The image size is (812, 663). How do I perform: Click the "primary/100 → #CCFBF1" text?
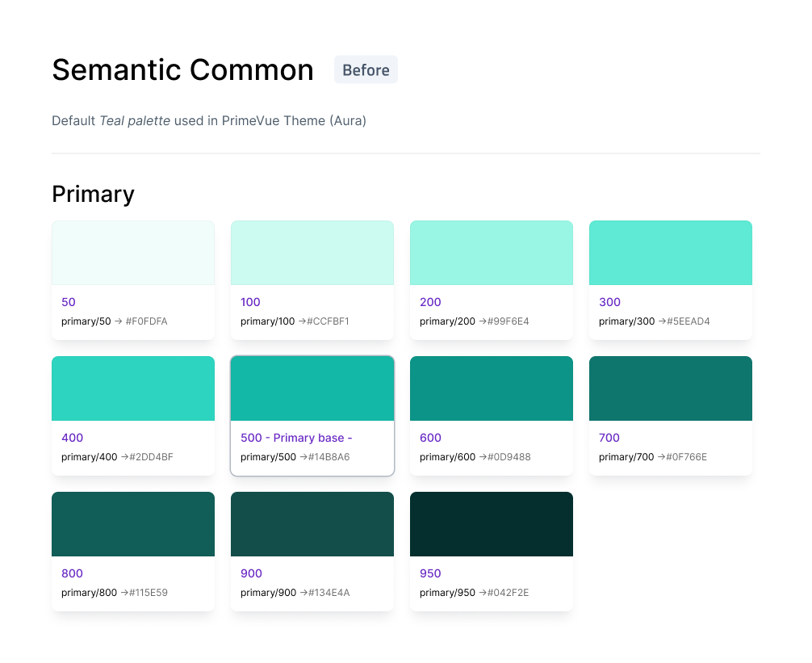pos(295,321)
